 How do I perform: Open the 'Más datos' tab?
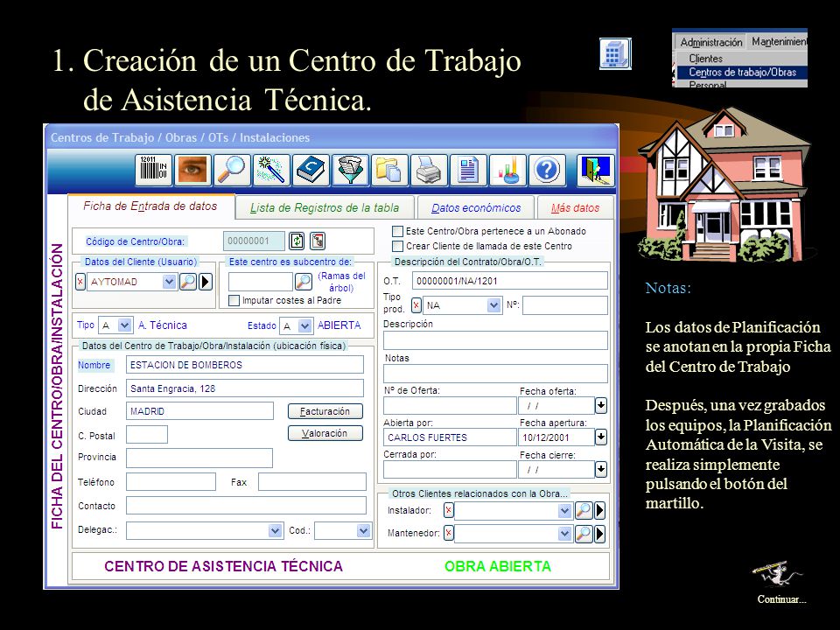point(575,208)
